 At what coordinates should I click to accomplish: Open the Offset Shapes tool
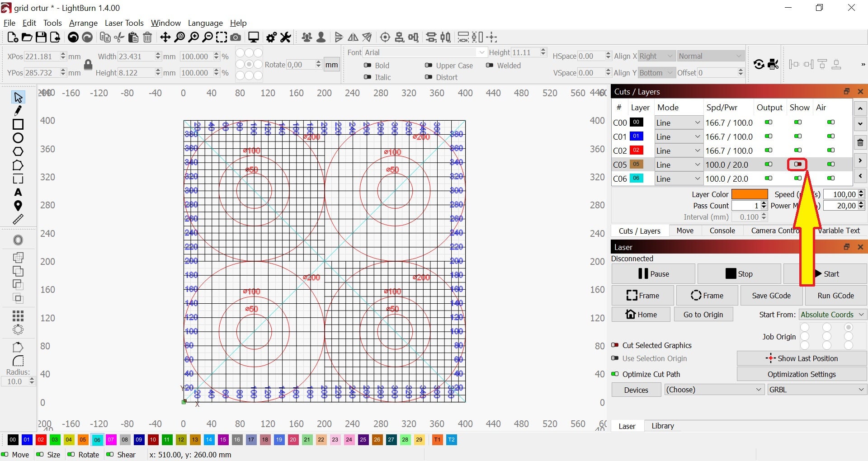18,240
